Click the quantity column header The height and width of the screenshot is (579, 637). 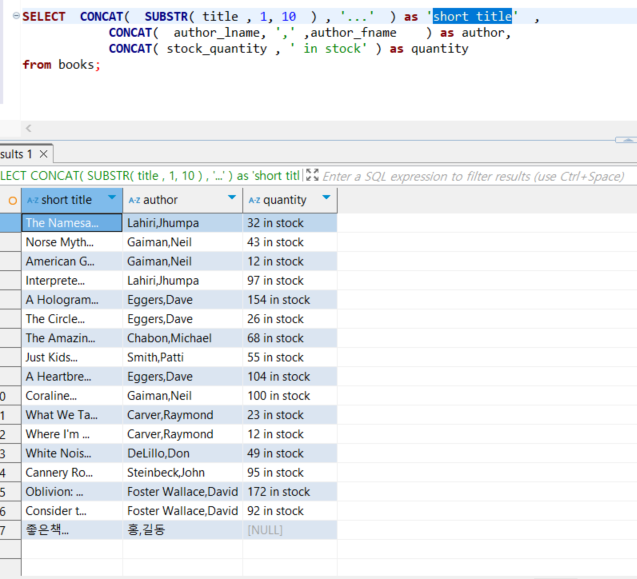[x=290, y=200]
